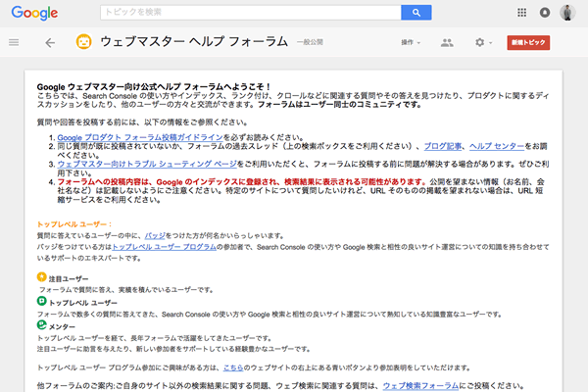
Task: Open the settings gear dropdown
Action: (x=482, y=43)
